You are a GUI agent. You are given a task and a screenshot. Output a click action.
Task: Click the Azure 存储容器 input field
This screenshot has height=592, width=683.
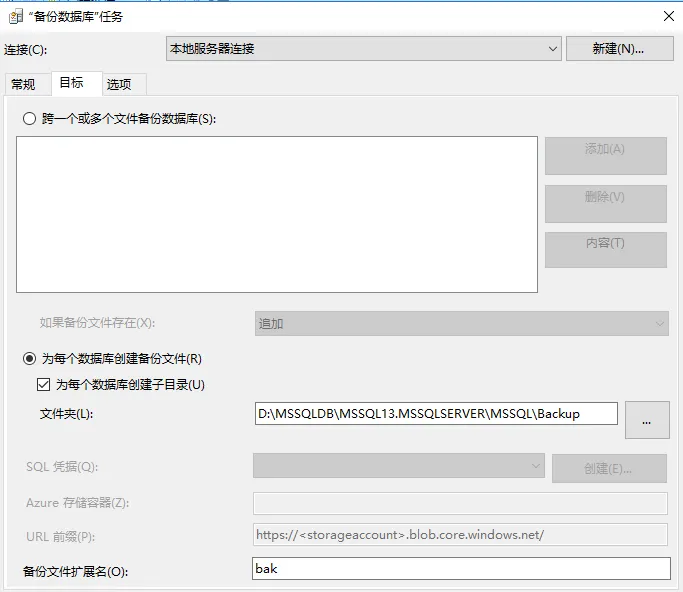(x=460, y=503)
